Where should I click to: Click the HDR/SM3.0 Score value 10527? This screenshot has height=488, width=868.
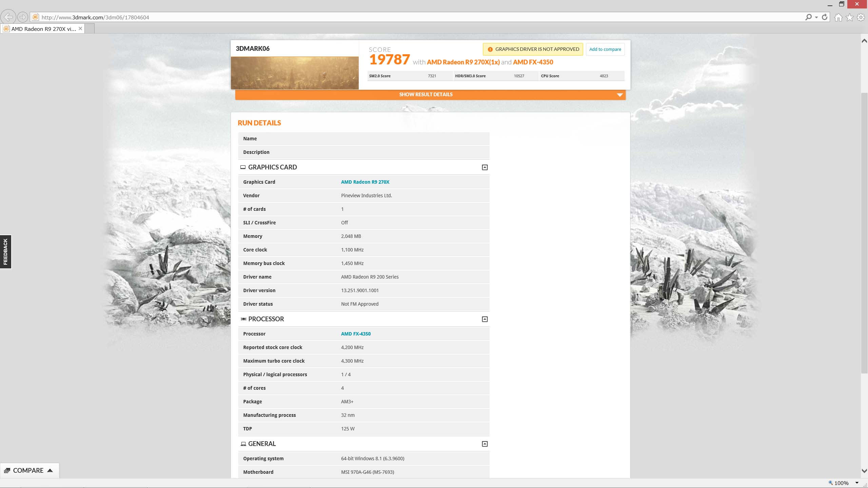pos(519,76)
